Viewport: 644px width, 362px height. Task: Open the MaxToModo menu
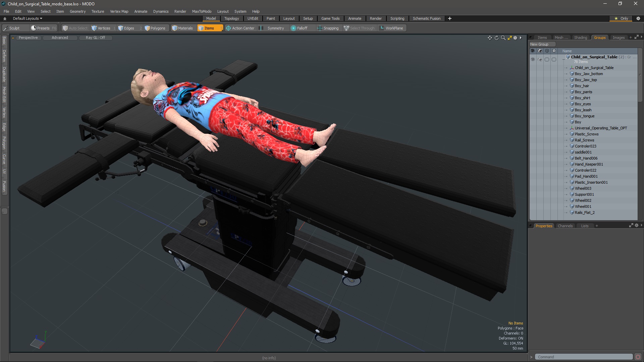pos(202,11)
